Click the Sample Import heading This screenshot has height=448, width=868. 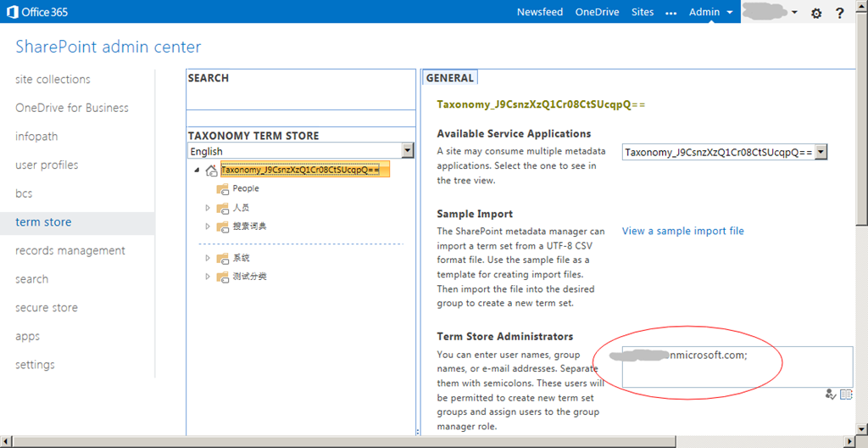tap(475, 214)
